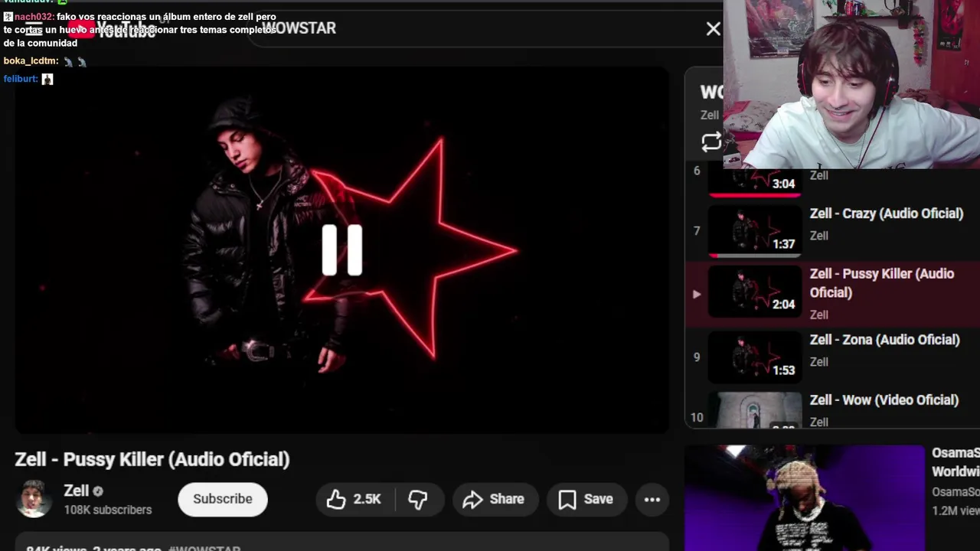Click the Zell - Crazy thumbnail showing 1:37
980x551 pixels.
click(x=755, y=230)
